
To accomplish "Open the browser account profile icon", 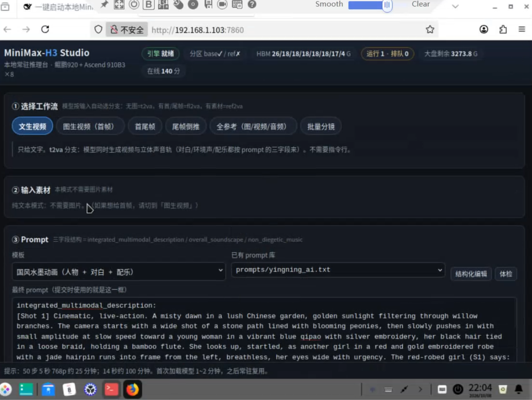I will click(x=484, y=29).
